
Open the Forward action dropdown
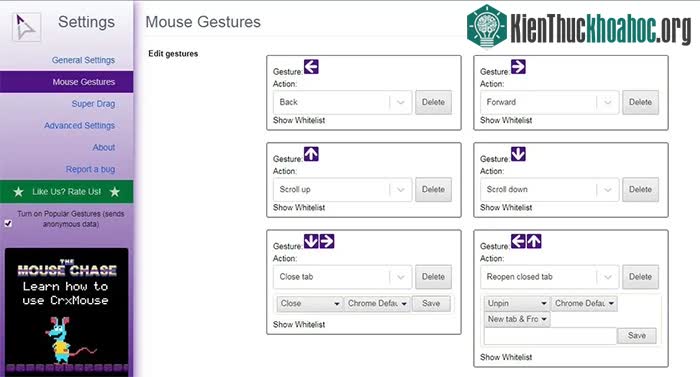[x=549, y=102]
